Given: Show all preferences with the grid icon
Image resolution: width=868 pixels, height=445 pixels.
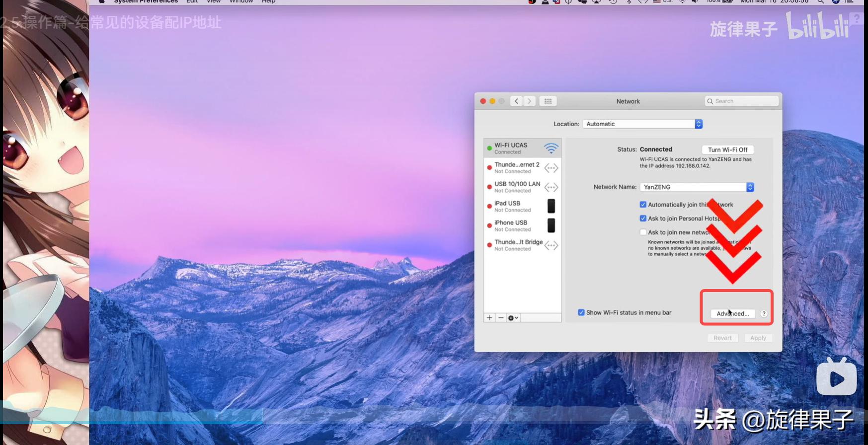Looking at the screenshot, I should 548,101.
